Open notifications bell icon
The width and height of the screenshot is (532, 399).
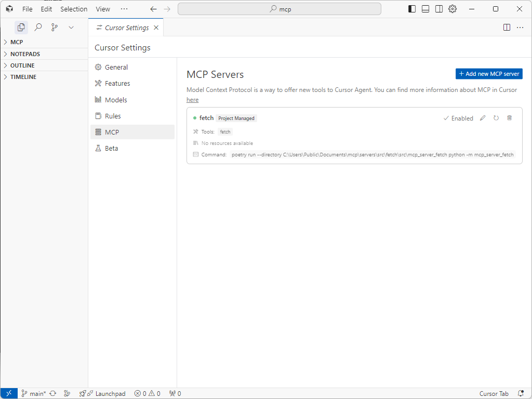click(x=521, y=394)
